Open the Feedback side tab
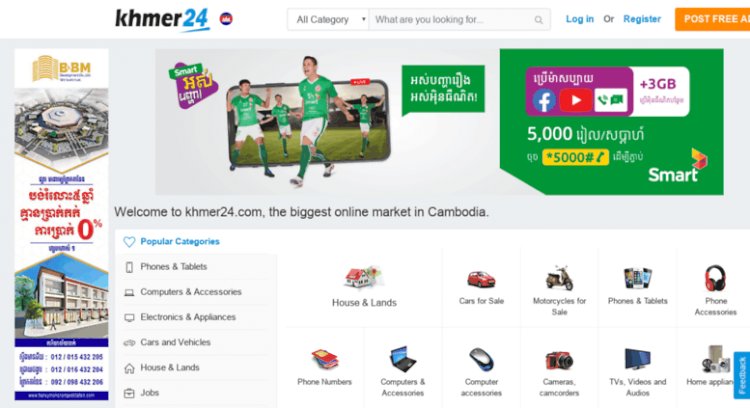 pos(742,375)
